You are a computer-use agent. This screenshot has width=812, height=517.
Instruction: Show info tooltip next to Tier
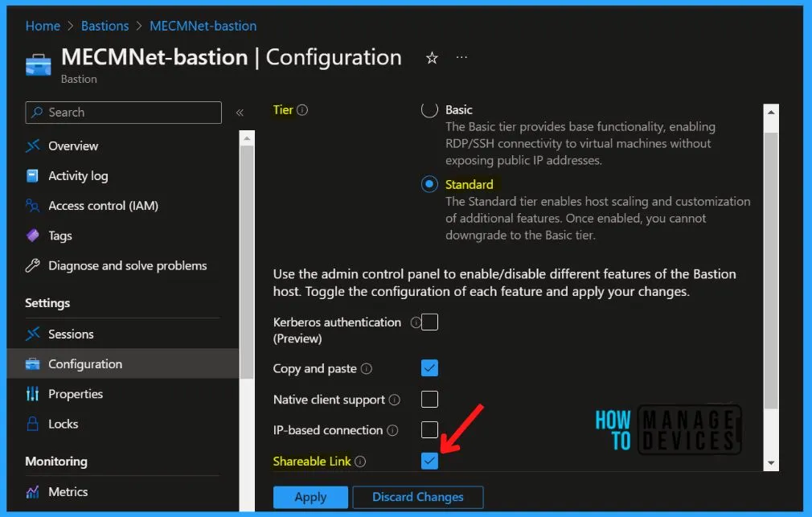302,110
